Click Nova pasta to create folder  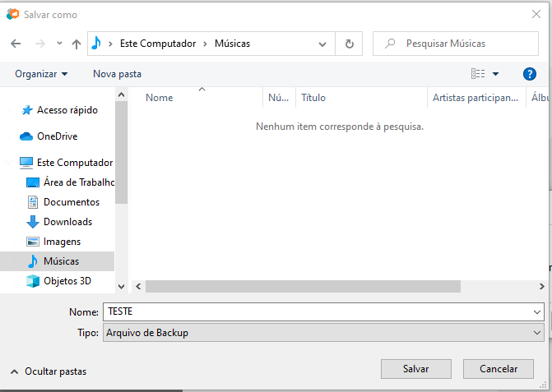(117, 74)
